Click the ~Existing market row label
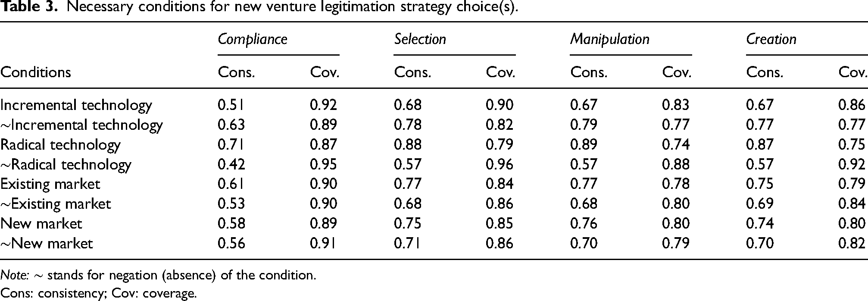868x301 pixels. coord(56,204)
